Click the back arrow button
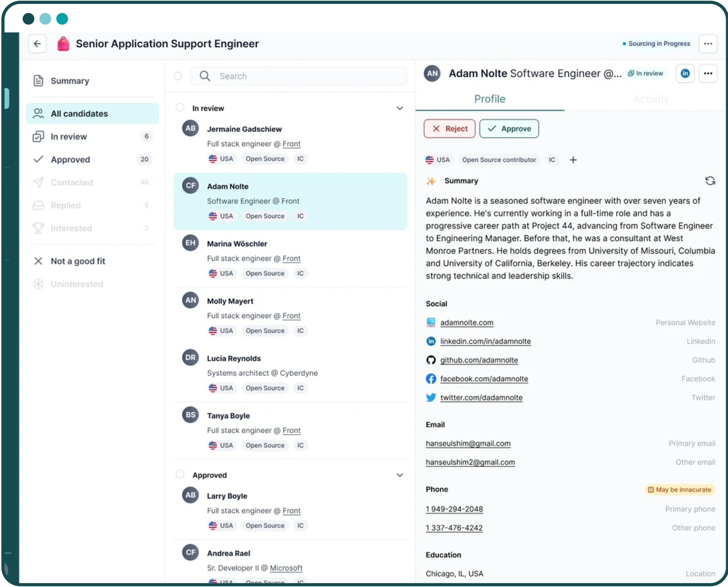Image resolution: width=728 pixels, height=587 pixels. (x=37, y=44)
